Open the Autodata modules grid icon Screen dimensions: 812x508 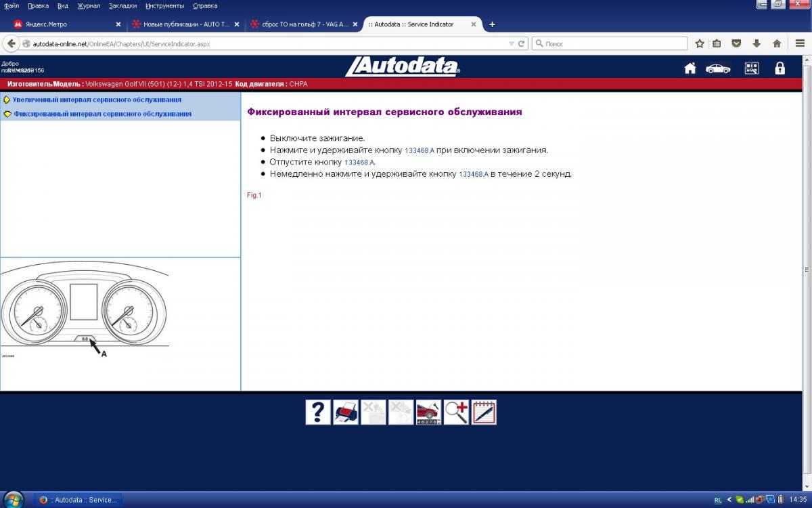coord(752,68)
